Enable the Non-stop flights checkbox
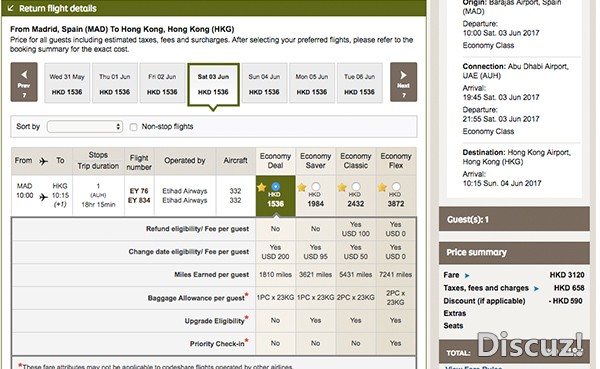This screenshot has width=600, height=369. click(x=133, y=127)
